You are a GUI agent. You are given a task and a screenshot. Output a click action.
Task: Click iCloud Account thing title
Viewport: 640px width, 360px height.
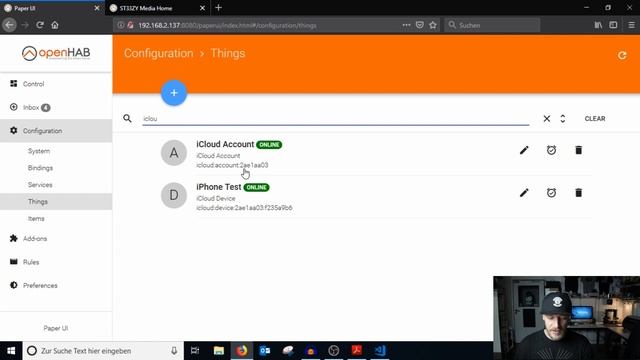coord(225,144)
